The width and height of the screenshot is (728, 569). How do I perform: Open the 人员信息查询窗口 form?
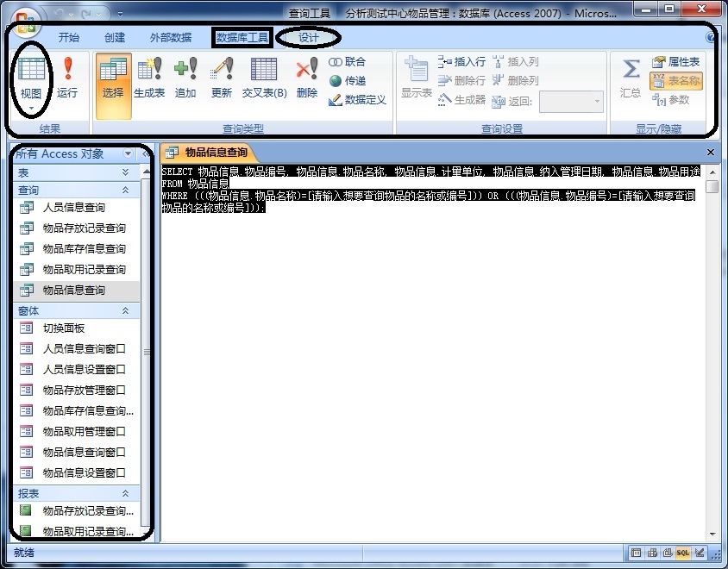77,349
